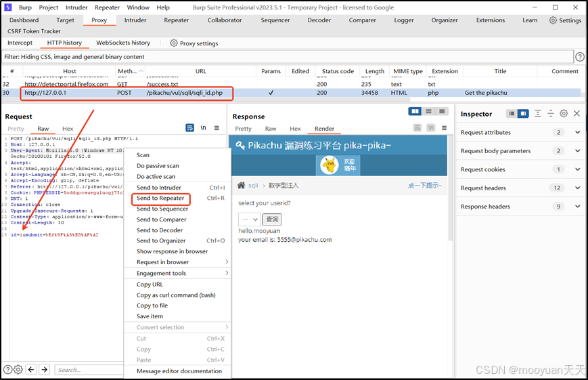Open Message editor documentation entry

(x=177, y=371)
